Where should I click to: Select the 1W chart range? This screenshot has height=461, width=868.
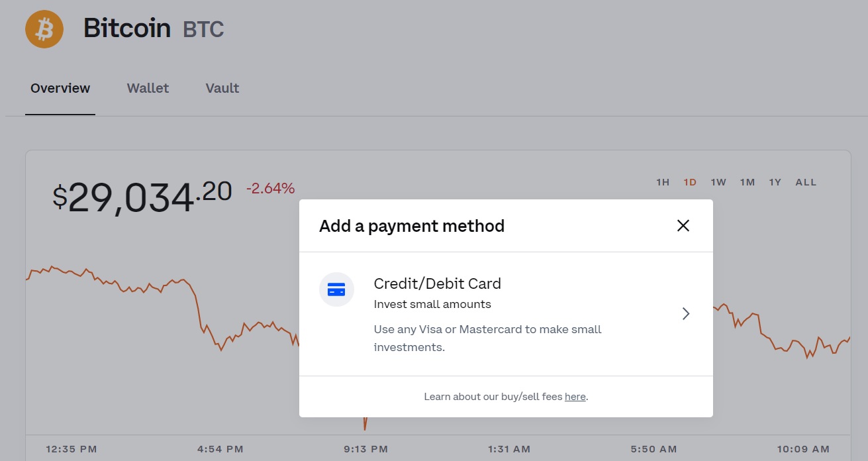click(718, 182)
